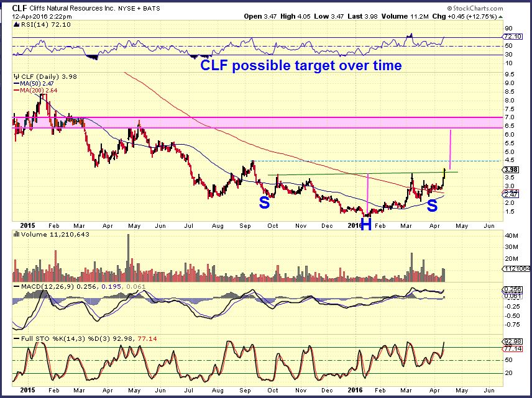Click the 0.256 MACD value tag on the right axis
532x398 pixels.
[511, 289]
